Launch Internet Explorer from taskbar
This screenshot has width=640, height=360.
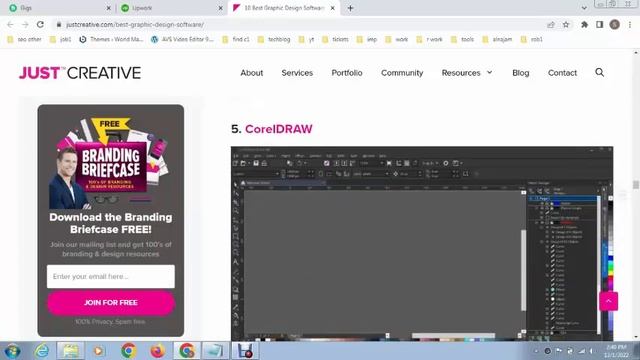point(41,351)
